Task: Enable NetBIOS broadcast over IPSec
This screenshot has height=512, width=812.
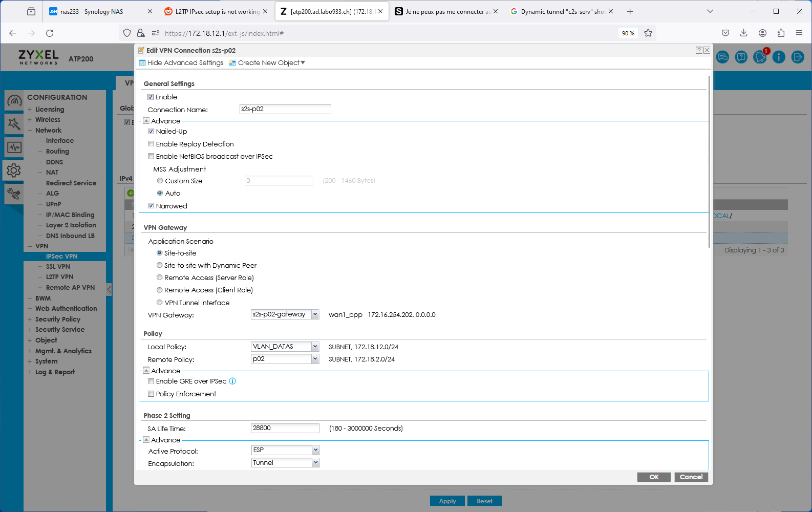Action: click(151, 157)
